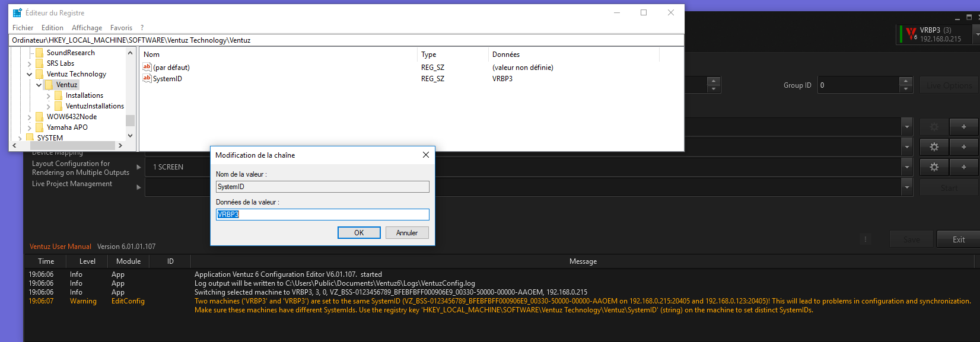Click the Installations folder icon in the tree
Image resolution: width=980 pixels, height=342 pixels.
(x=58, y=95)
